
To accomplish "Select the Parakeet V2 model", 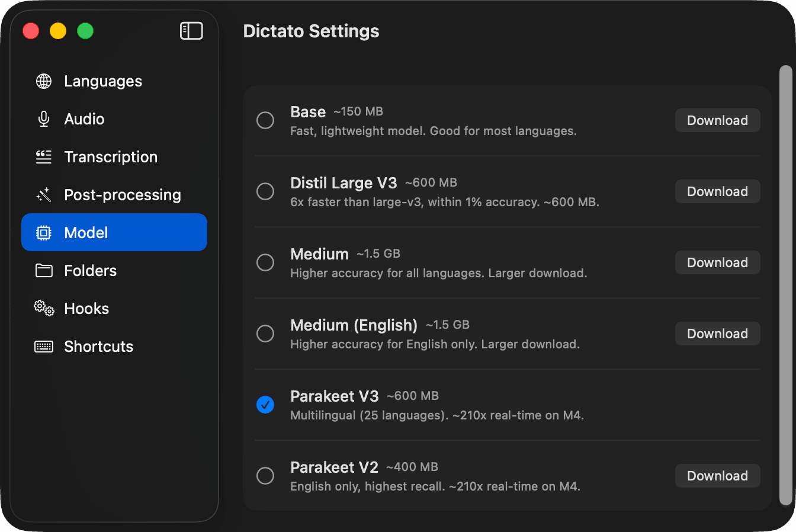I will pyautogui.click(x=265, y=476).
